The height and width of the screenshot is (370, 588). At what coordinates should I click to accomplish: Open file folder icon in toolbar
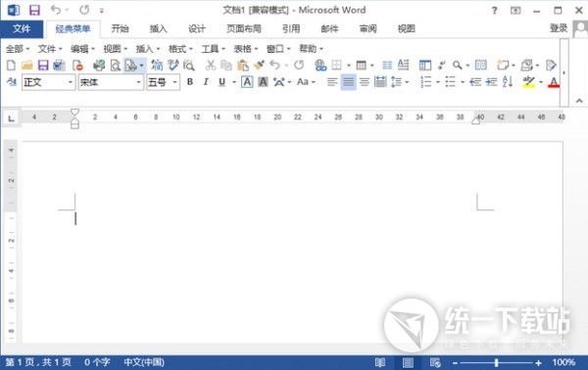point(27,66)
